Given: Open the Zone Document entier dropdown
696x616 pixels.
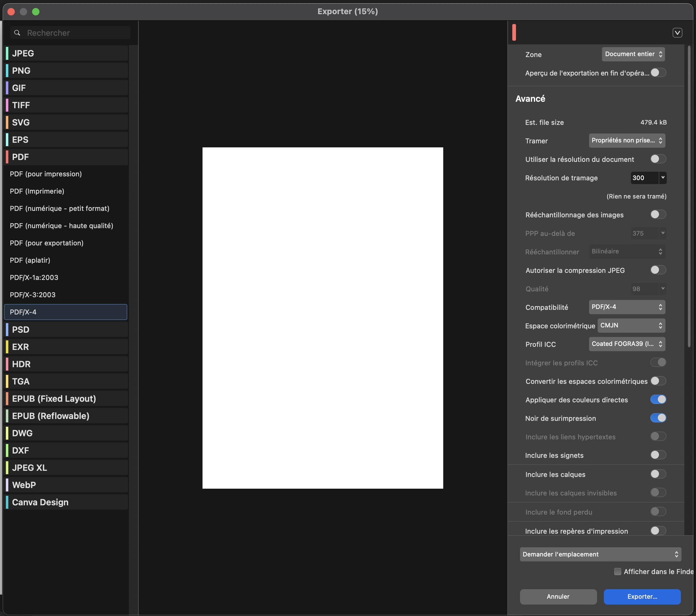Looking at the screenshot, I should [x=633, y=54].
